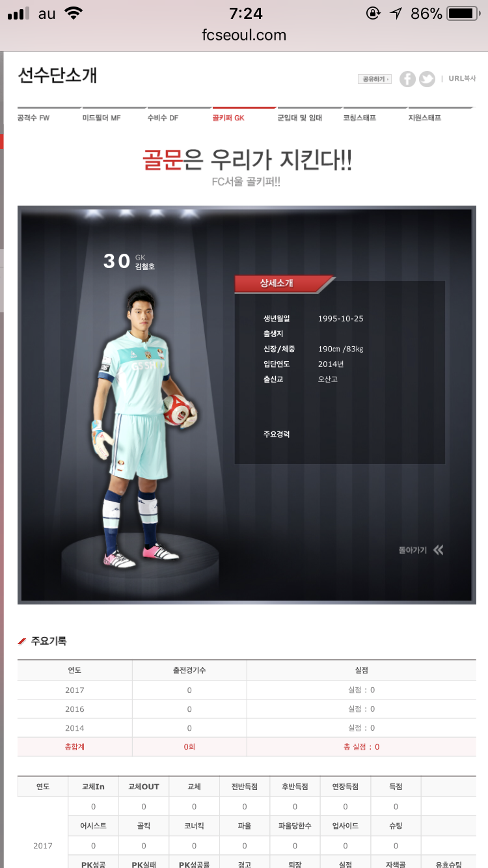The image size is (488, 868).
Task: Click the 공유하기 share button
Action: [375, 79]
